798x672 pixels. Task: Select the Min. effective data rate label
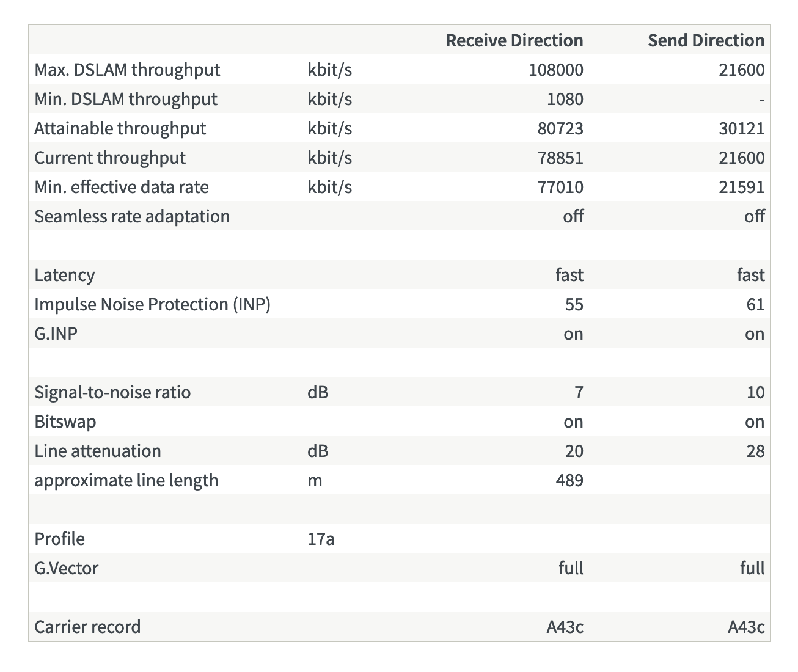[x=122, y=187]
